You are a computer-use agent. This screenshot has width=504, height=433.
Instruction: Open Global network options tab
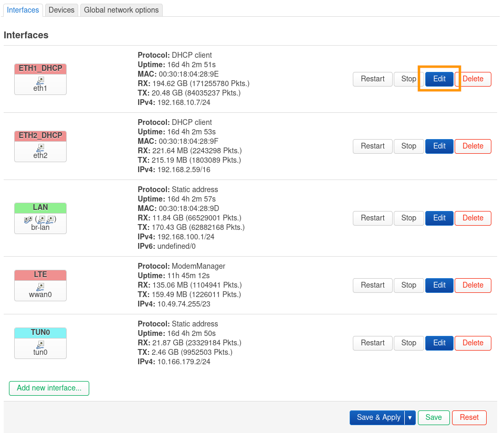[x=121, y=10]
